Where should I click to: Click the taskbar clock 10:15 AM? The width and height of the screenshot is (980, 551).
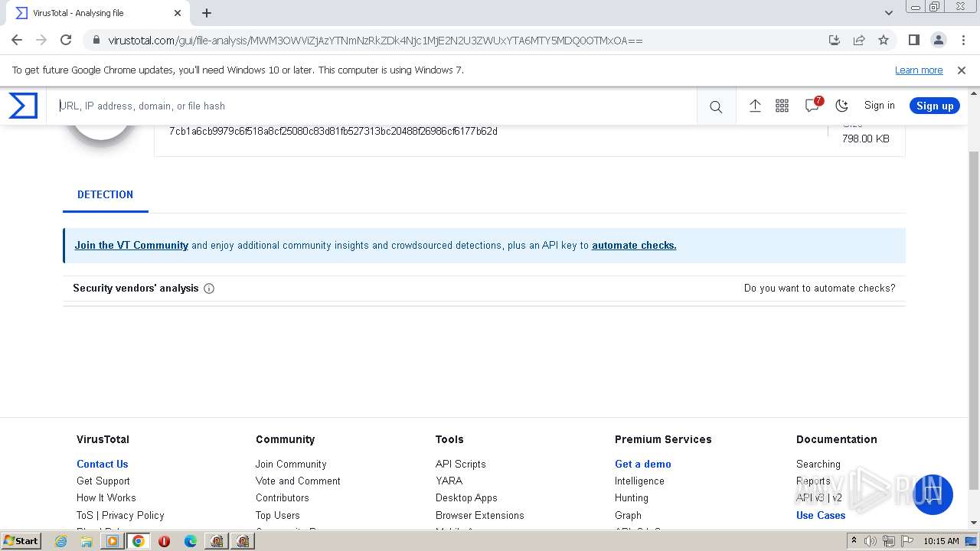tap(941, 541)
